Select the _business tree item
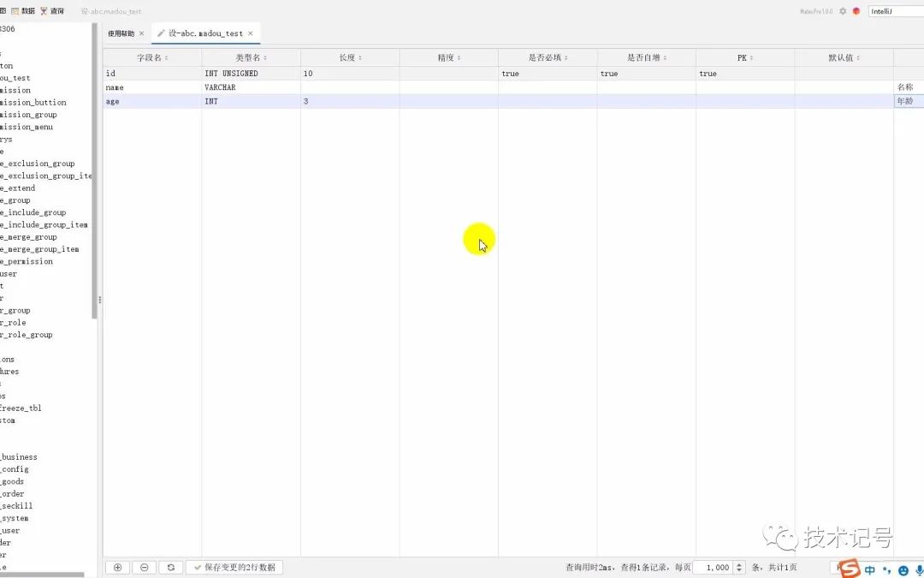The image size is (924, 578). pos(19,457)
